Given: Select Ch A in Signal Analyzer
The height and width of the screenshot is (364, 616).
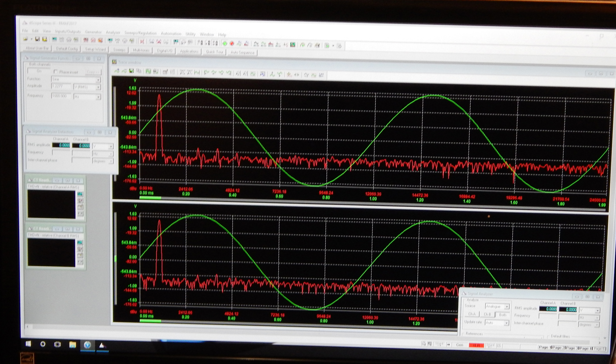Looking at the screenshot, I should [x=472, y=314].
